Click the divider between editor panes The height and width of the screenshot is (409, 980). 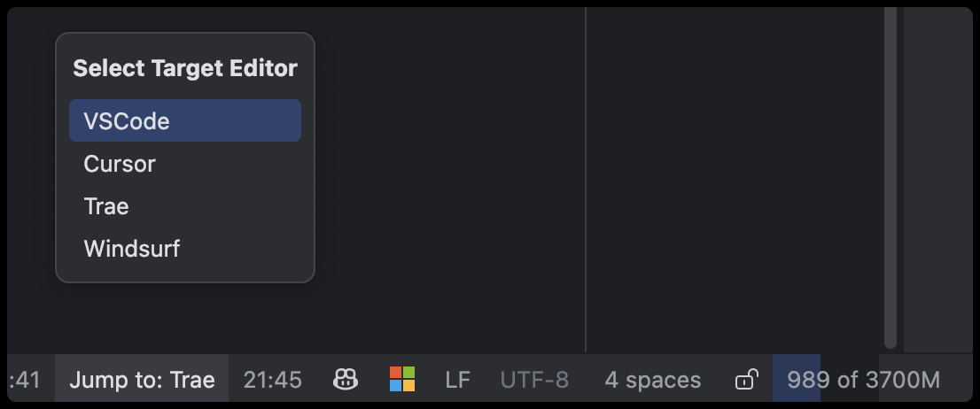(586, 177)
